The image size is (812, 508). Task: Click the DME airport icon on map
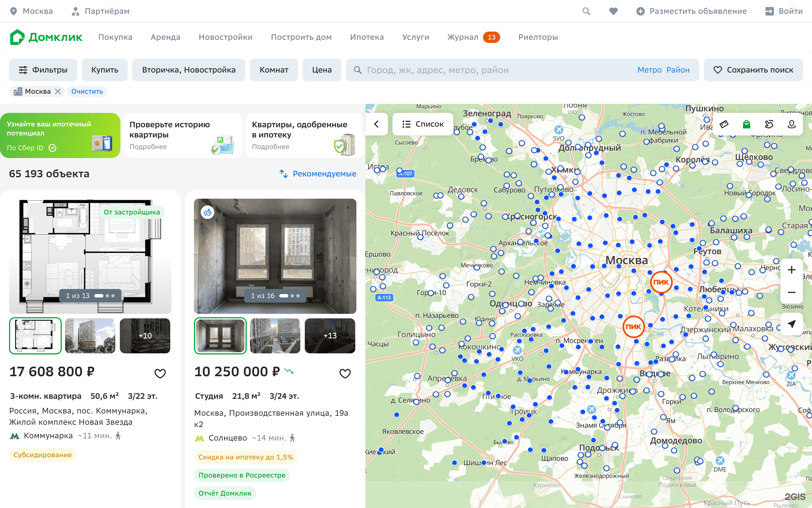point(720,460)
